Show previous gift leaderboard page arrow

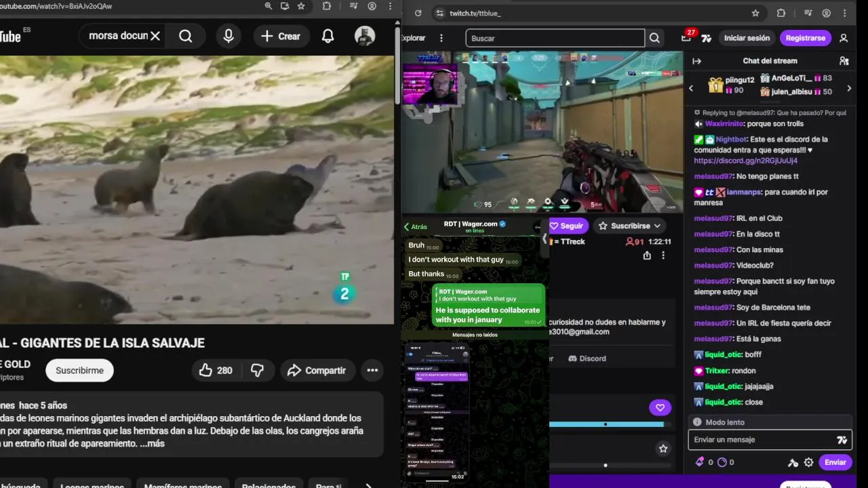pos(691,88)
